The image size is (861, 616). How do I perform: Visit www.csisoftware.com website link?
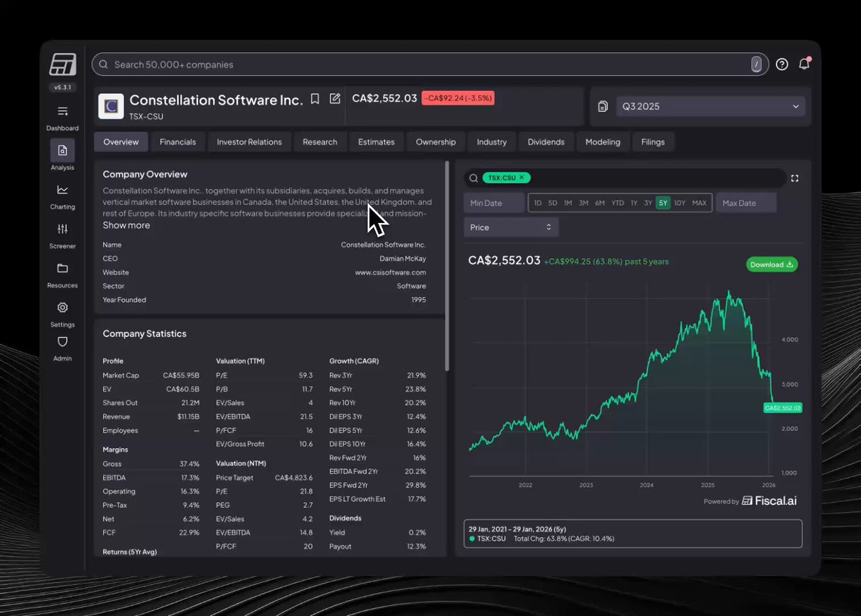(390, 273)
